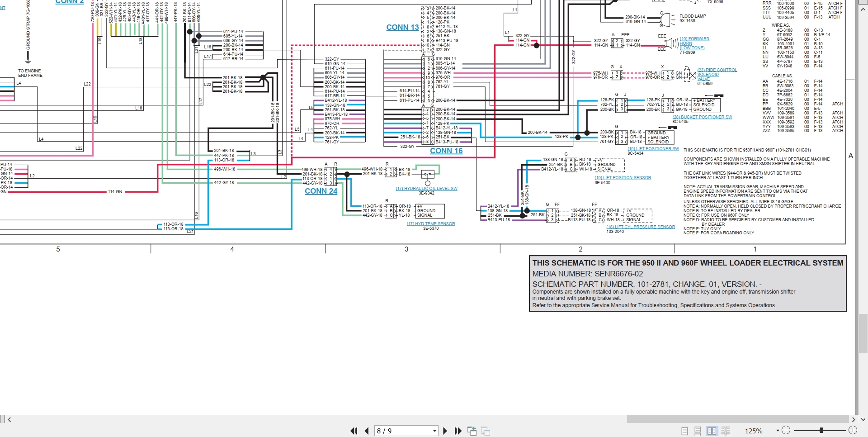Open the CONN 13 link
Image resolution: width=868 pixels, height=437 pixels.
click(x=402, y=28)
